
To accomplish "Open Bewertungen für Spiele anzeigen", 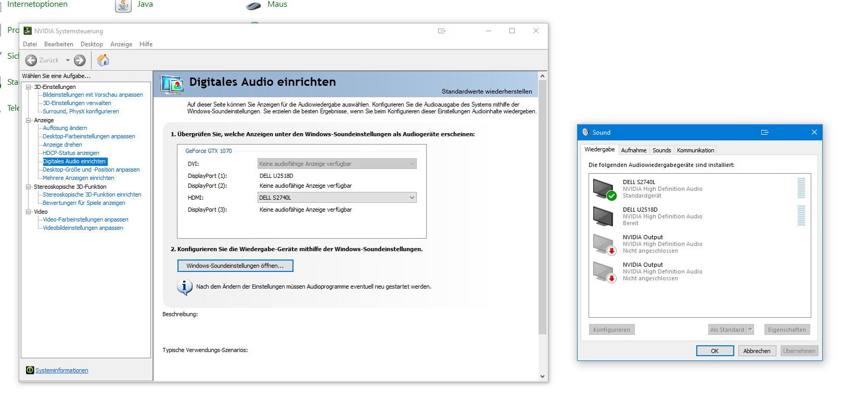I will (84, 203).
